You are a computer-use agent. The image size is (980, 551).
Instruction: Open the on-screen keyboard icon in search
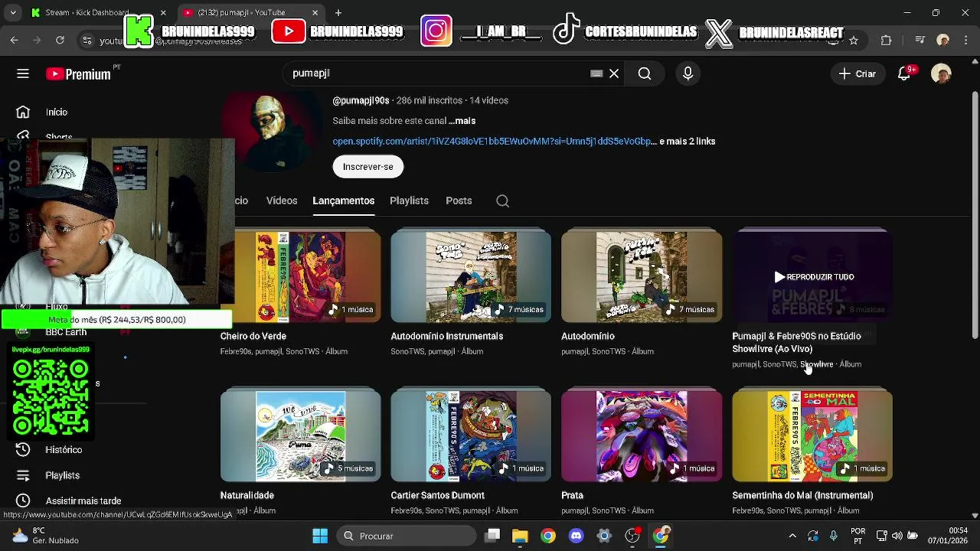click(596, 73)
